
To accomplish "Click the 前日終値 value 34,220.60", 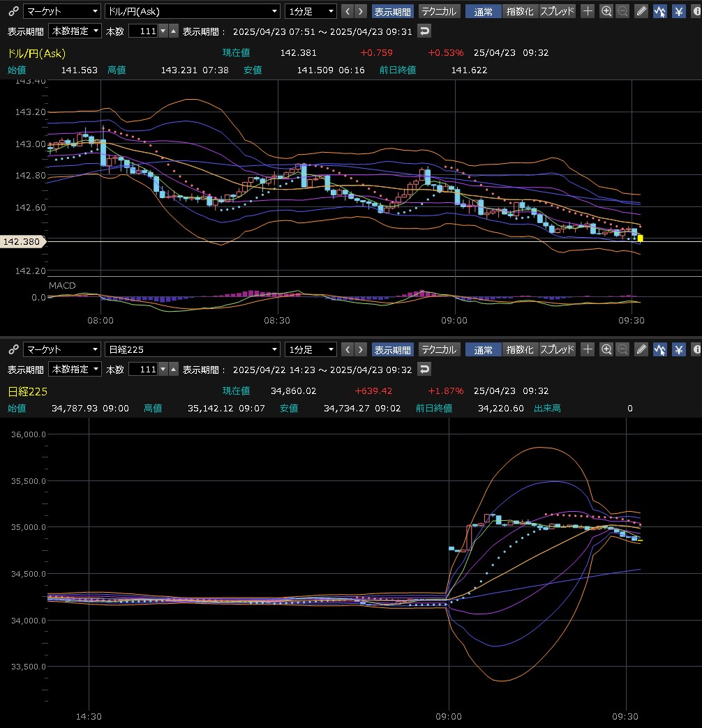I will pos(501,408).
